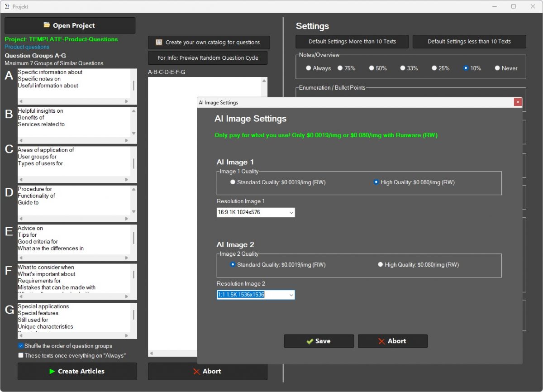Screen dimensions: 543x392
Task: Click the application icon in the title bar
Action: pyautogui.click(x=8, y=6)
